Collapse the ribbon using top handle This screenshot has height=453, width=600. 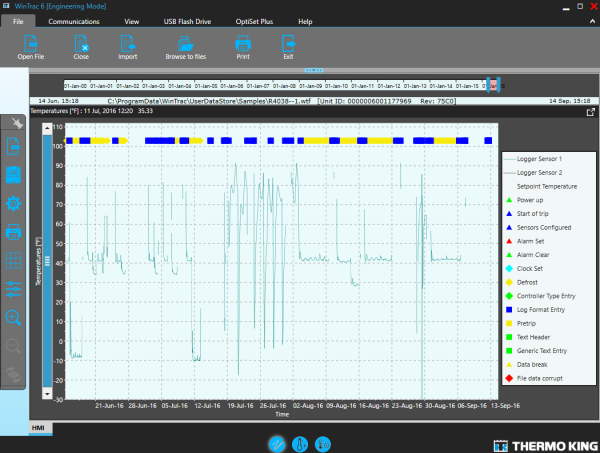pyautogui.click(x=315, y=70)
